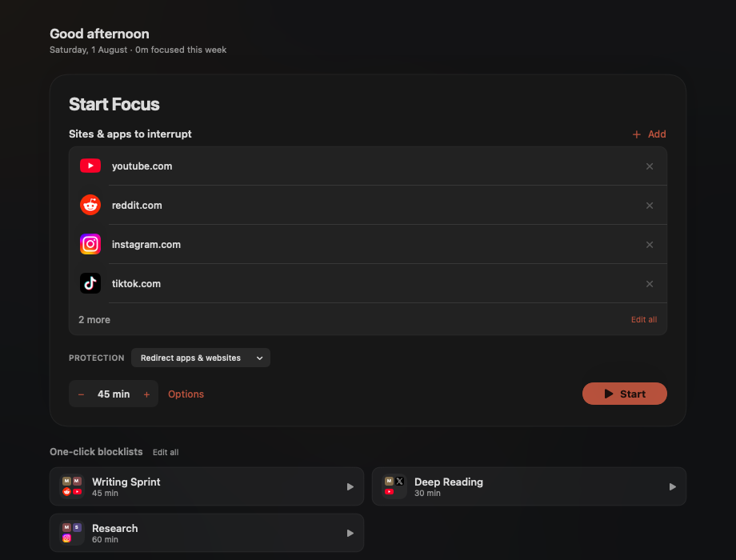Viewport: 736px width, 560px height.
Task: Remove reddit.com using its X icon
Action: coord(649,206)
